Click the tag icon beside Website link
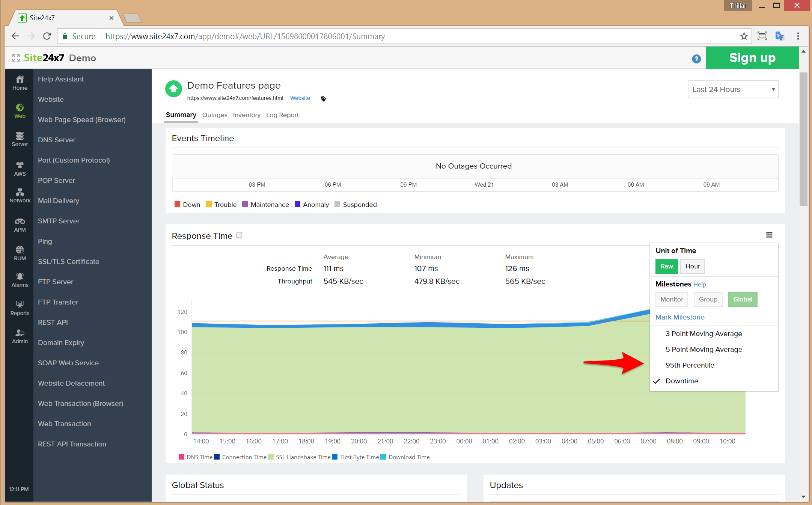The height and width of the screenshot is (505, 812). (x=323, y=99)
